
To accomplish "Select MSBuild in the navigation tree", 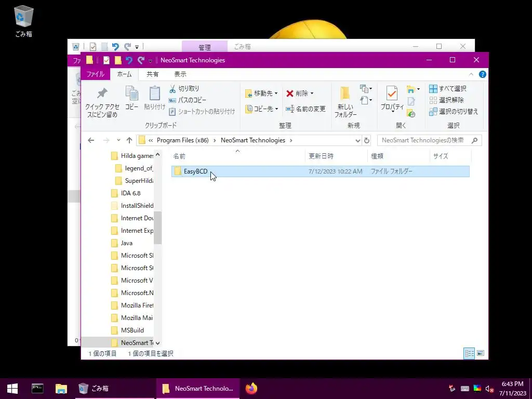I will coord(132,330).
